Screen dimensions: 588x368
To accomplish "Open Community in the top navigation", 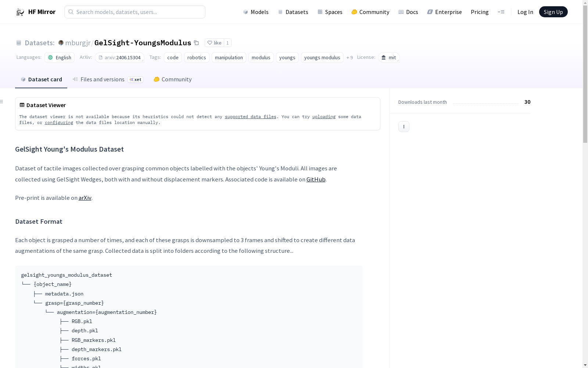I will (x=370, y=12).
